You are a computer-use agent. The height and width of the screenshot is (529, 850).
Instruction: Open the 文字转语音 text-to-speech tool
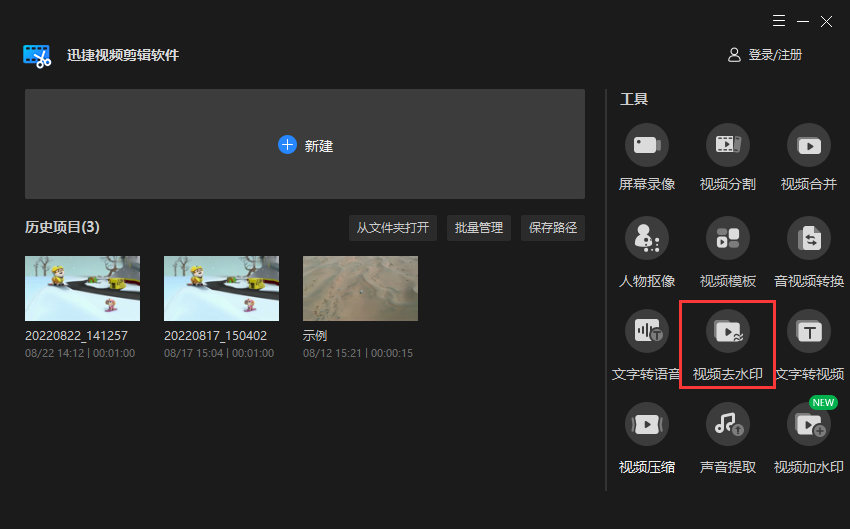(646, 332)
